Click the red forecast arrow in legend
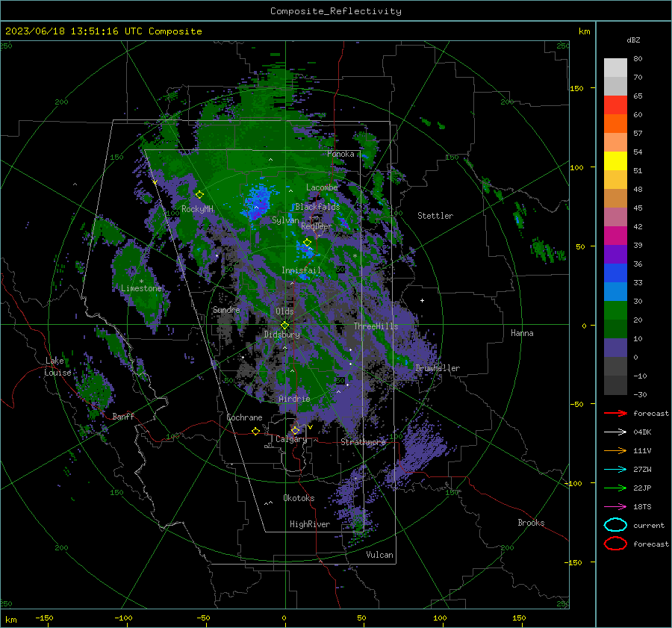672x628 pixels. click(x=615, y=413)
